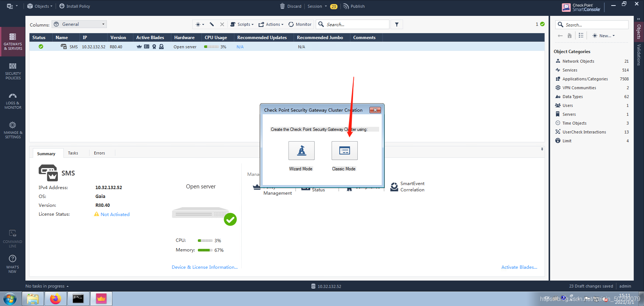Screen dimensions: 644x306
Task: Switch to the Tasks tab
Action: click(73, 153)
